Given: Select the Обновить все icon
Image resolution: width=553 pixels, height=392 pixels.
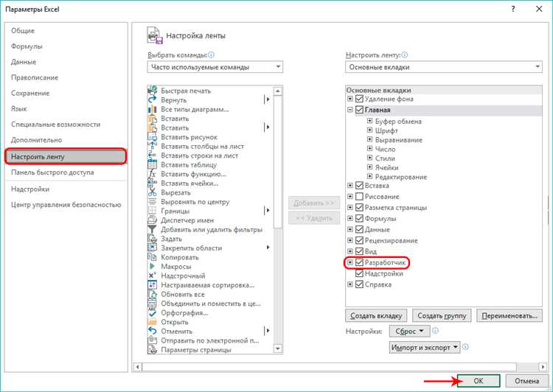Looking at the screenshot, I should coord(153,294).
